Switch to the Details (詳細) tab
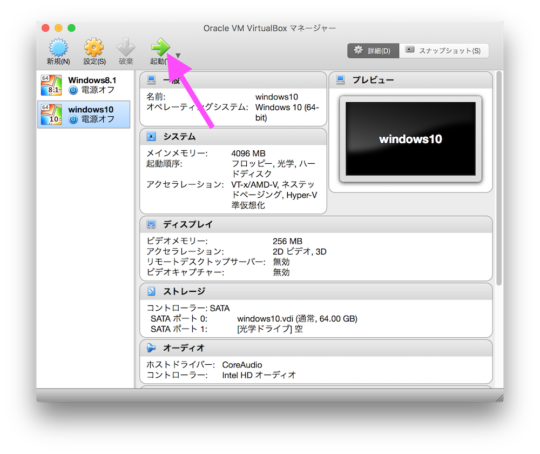Screen dimensions: 540x454 (x=373, y=51)
